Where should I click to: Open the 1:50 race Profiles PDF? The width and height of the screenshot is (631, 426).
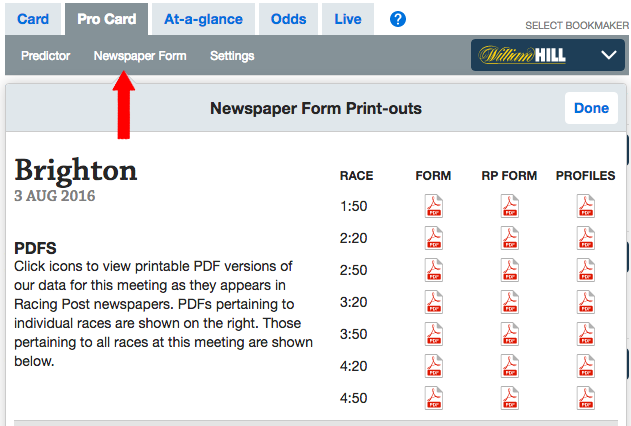point(586,206)
